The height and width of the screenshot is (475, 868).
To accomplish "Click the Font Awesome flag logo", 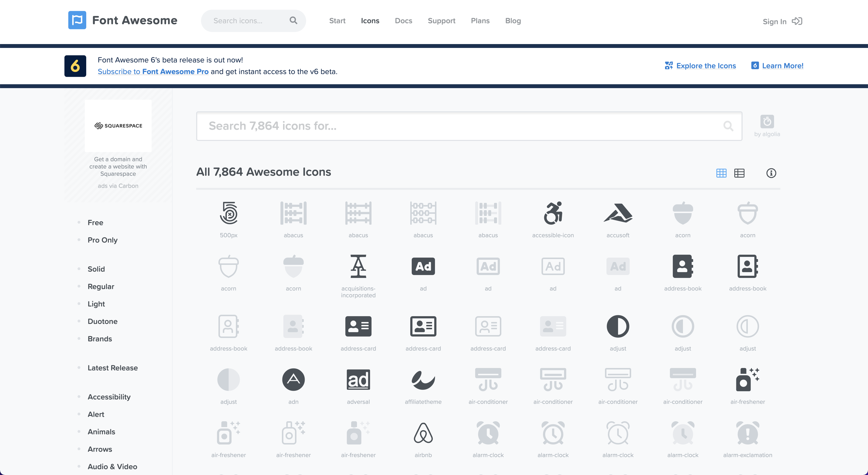I will (x=77, y=20).
